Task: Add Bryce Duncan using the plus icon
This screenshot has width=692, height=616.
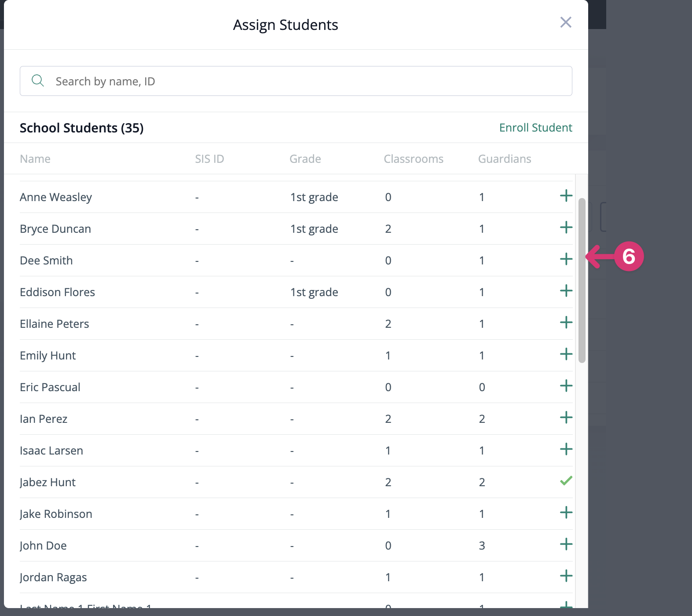Action: 566,227
